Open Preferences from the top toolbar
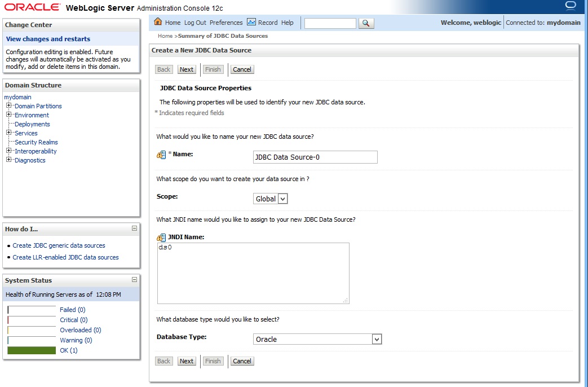 [x=226, y=23]
